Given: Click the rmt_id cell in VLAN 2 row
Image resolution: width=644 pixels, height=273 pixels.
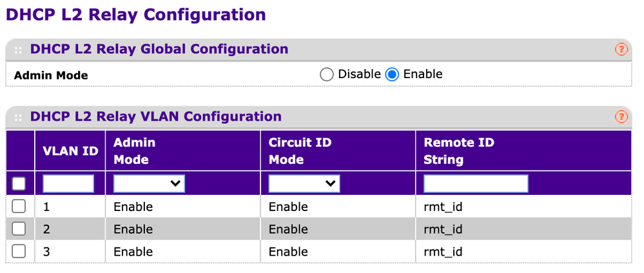Looking at the screenshot, I should [443, 229].
